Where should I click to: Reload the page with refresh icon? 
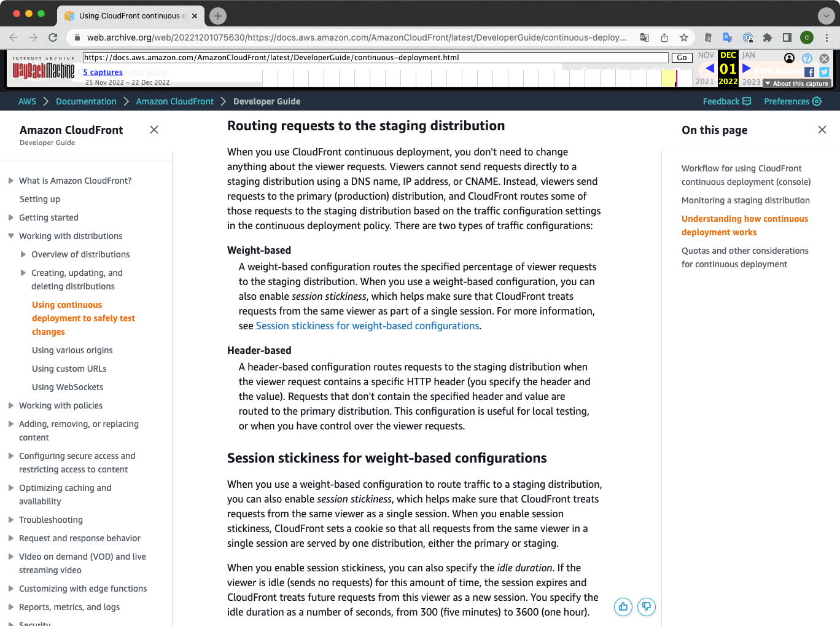tap(53, 37)
